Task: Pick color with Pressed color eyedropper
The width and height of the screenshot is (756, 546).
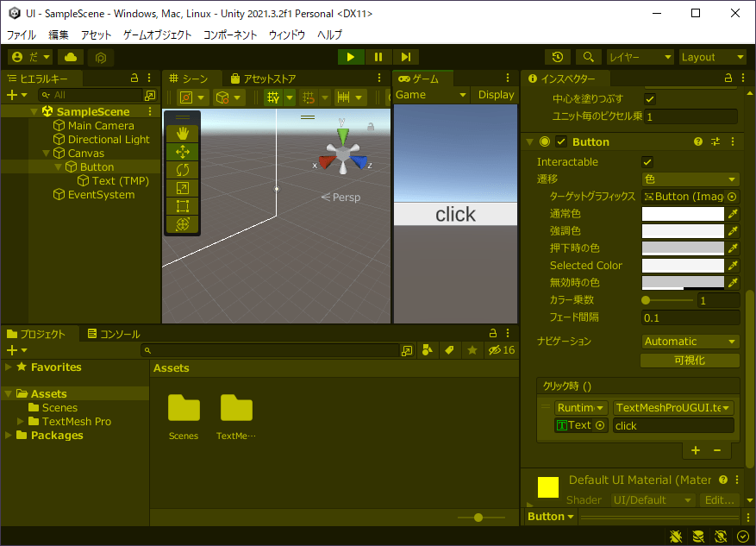Action: tap(733, 248)
